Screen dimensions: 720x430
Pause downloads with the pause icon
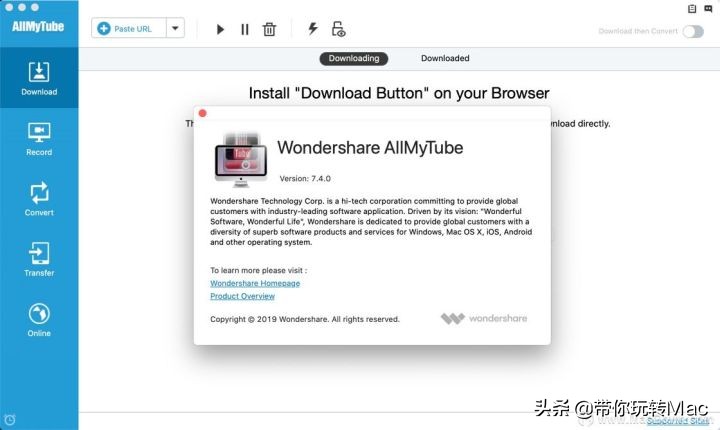245,29
